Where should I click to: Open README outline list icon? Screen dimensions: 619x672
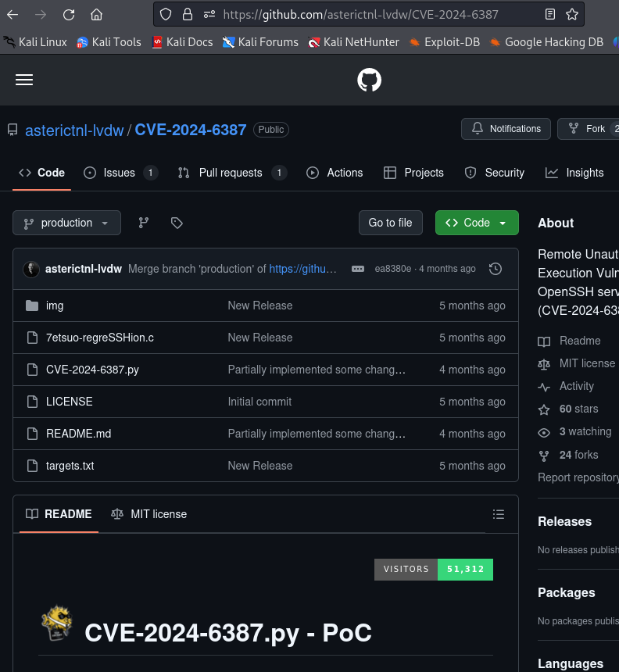pyautogui.click(x=498, y=514)
